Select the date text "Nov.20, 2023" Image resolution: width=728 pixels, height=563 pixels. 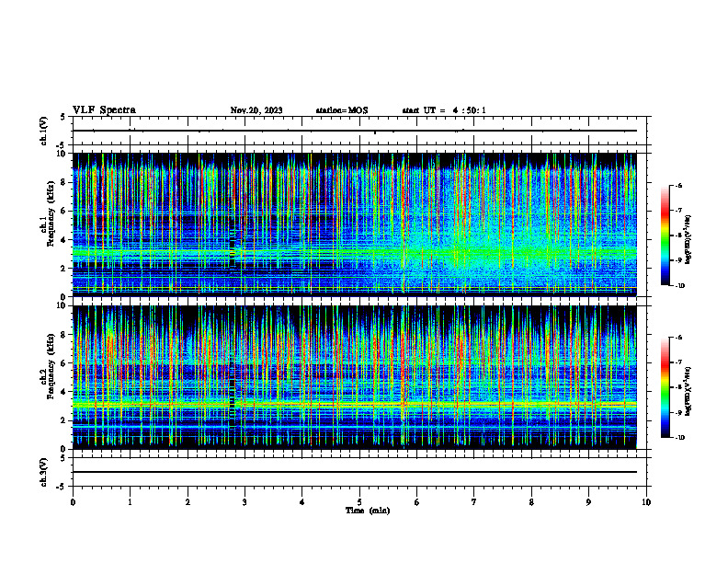click(x=256, y=110)
